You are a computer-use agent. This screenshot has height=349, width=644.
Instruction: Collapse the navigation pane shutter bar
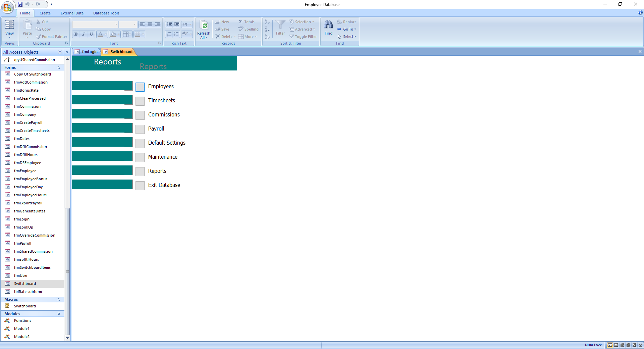[x=67, y=52]
